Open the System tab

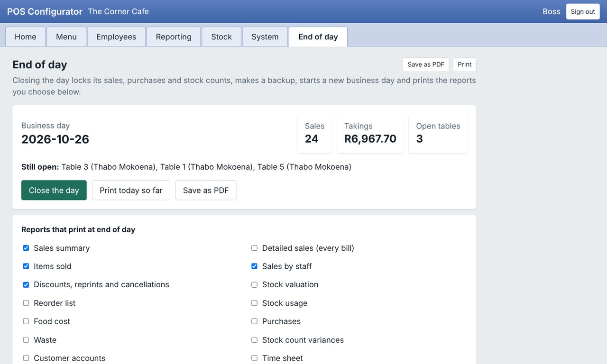[265, 37]
